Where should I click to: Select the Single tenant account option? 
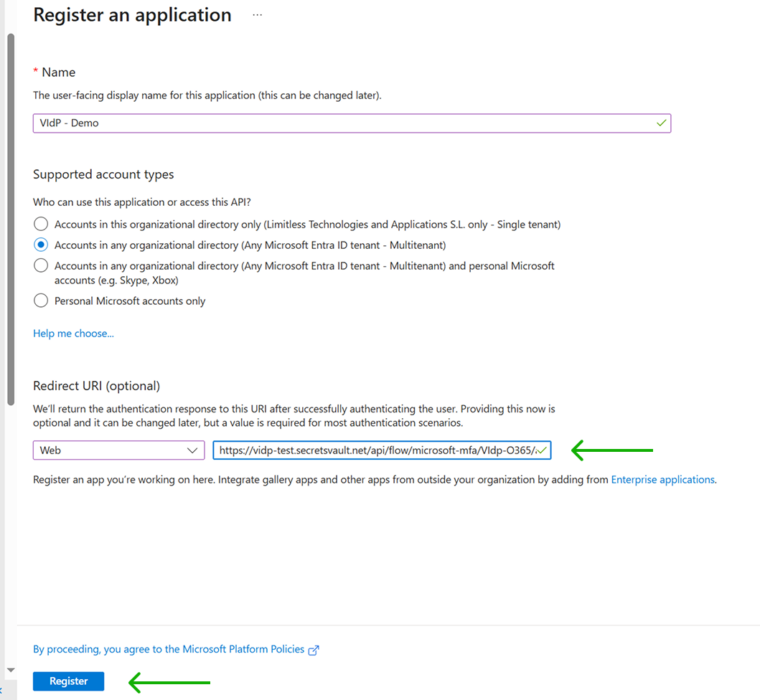pyautogui.click(x=42, y=224)
